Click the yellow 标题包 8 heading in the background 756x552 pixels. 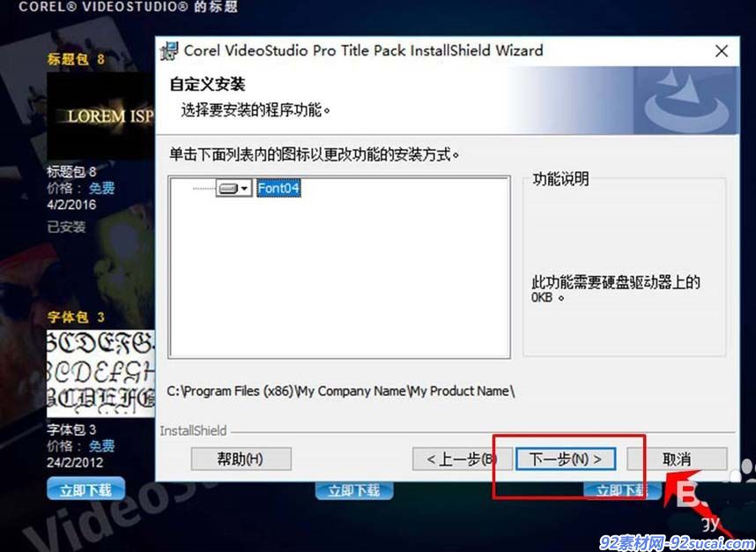point(76,59)
